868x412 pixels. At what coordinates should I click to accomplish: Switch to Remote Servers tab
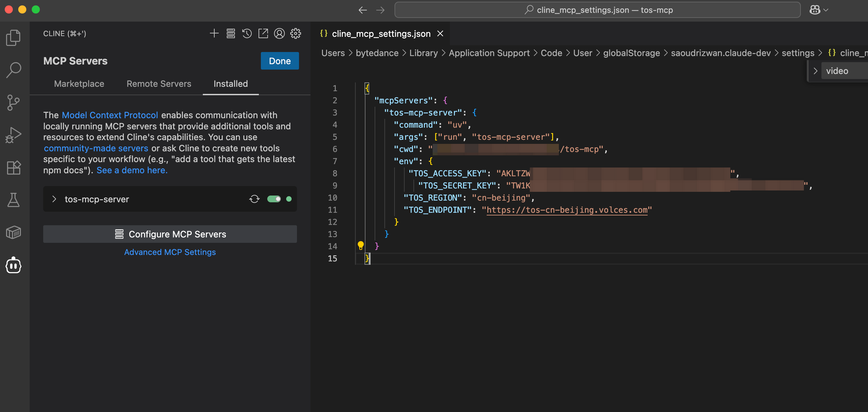pyautogui.click(x=159, y=84)
